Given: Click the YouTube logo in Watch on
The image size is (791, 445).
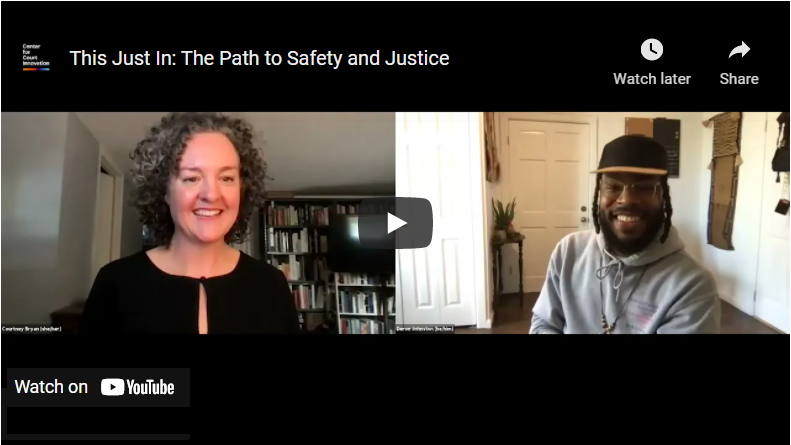Looking at the screenshot, I should [x=138, y=387].
